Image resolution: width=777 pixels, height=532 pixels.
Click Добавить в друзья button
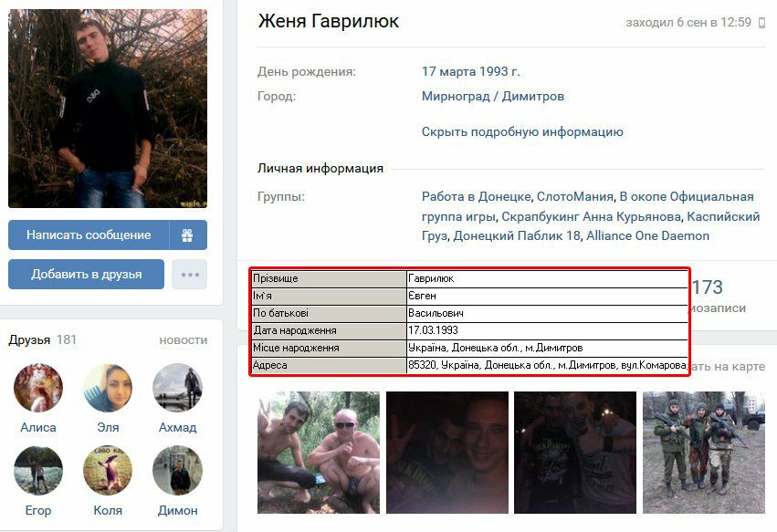pyautogui.click(x=86, y=275)
